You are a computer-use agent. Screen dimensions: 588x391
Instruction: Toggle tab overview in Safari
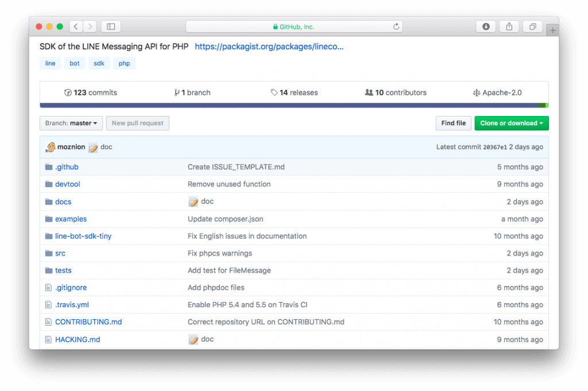(532, 26)
